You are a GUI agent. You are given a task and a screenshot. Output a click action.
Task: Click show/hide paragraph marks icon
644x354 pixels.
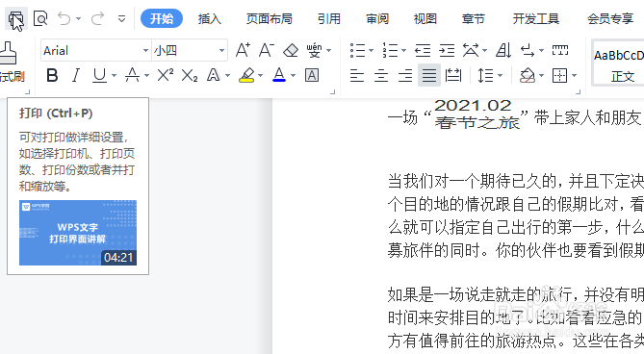[528, 50]
